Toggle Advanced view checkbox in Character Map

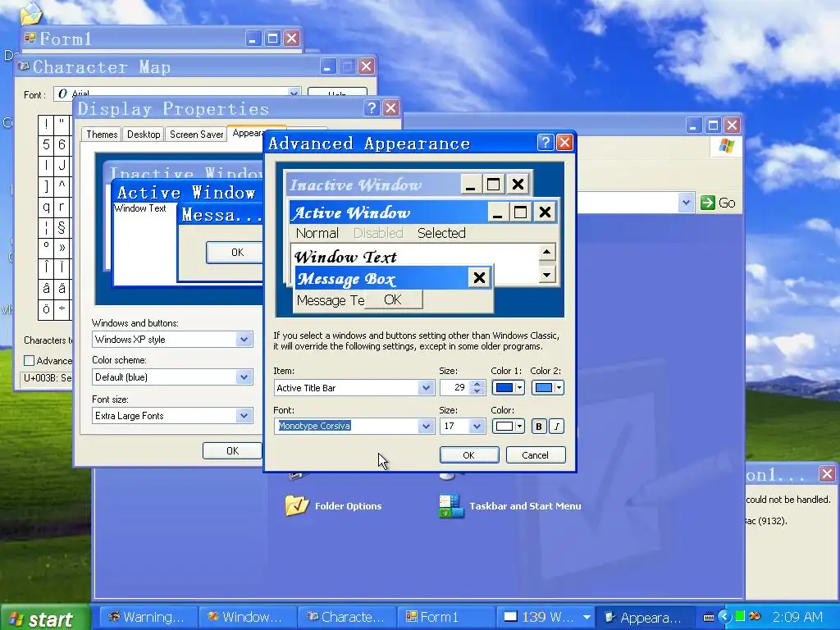pyautogui.click(x=30, y=361)
